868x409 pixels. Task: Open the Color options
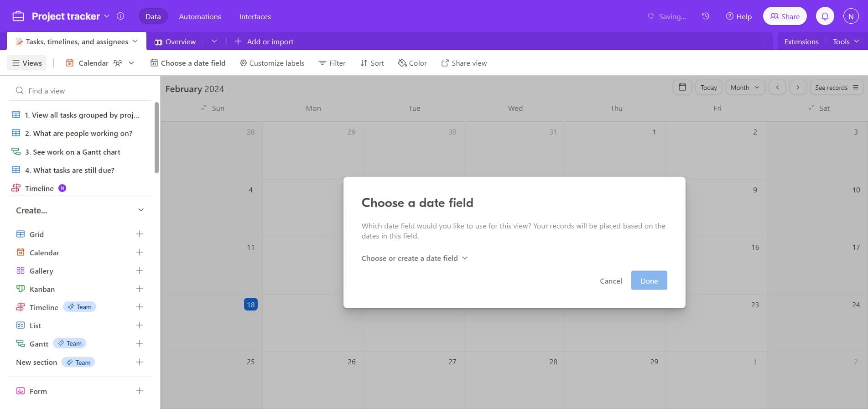(x=412, y=63)
